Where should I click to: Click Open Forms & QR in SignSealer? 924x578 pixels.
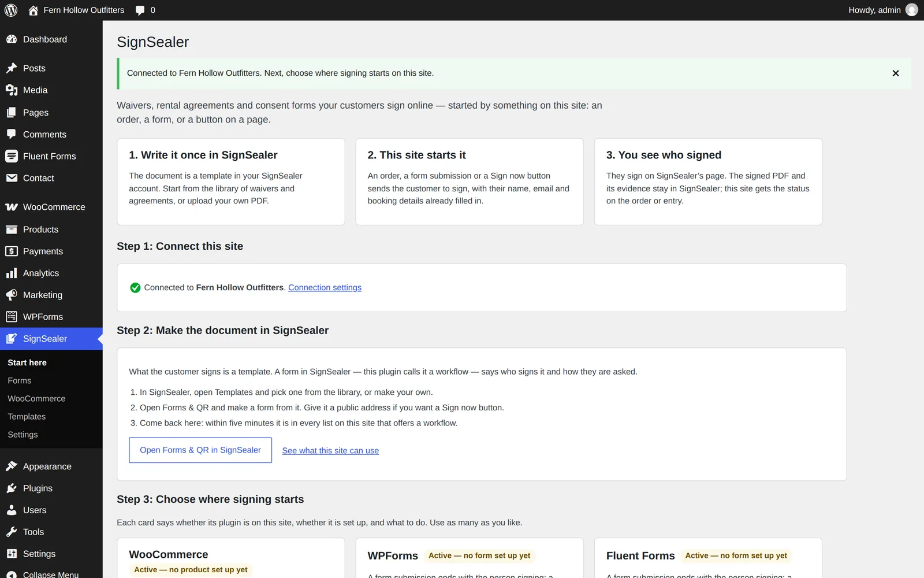[200, 450]
